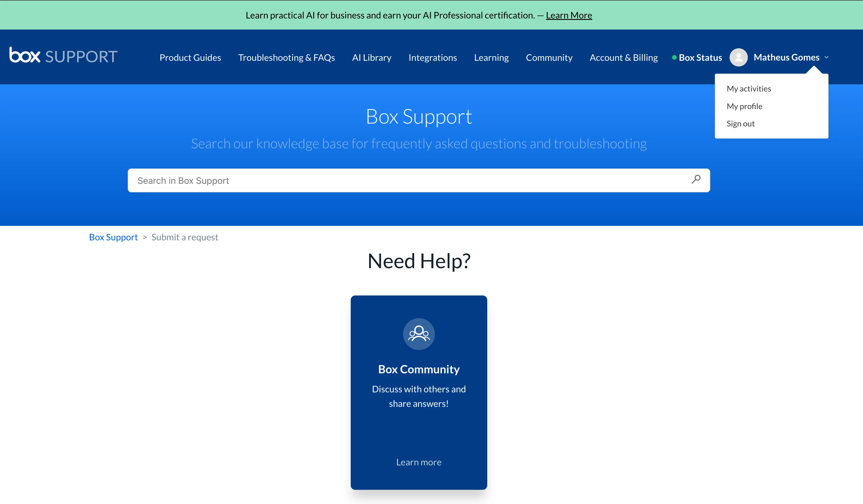
Task: Click the search magnifier icon
Action: point(695,179)
